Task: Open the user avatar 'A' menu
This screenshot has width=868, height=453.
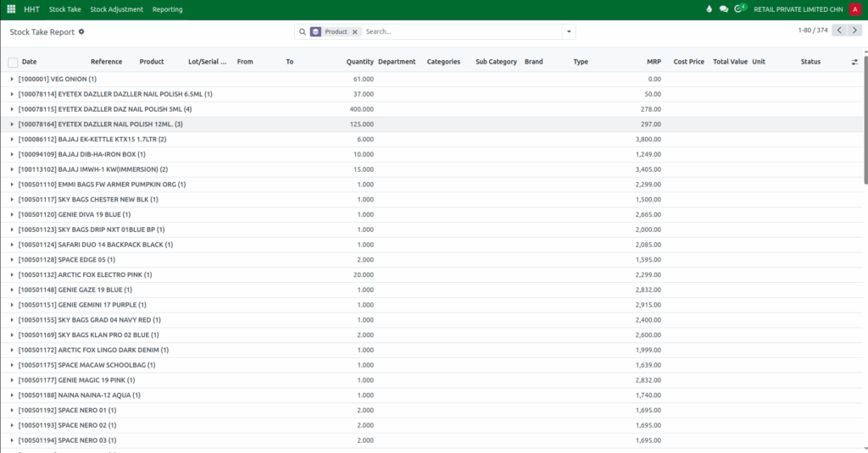Action: pyautogui.click(x=855, y=9)
